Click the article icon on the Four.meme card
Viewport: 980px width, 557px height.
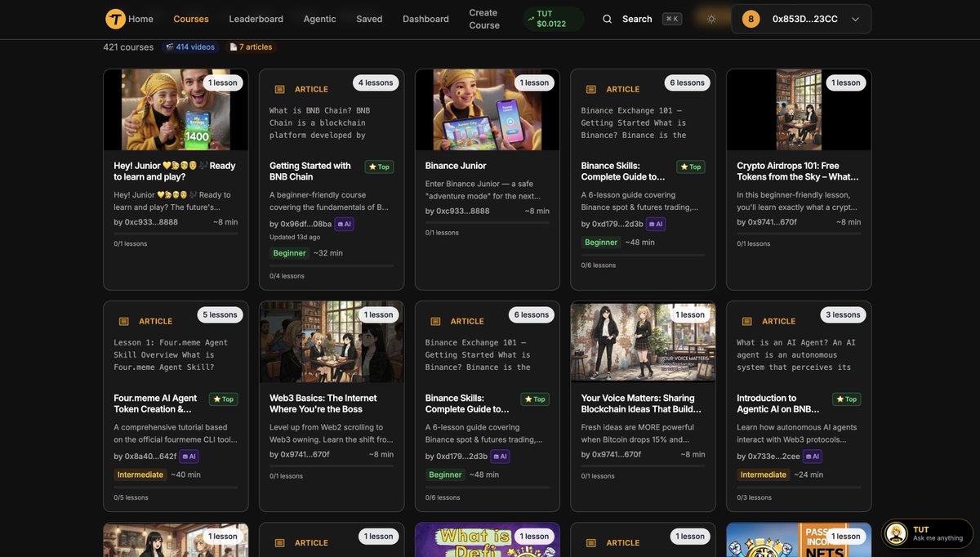tap(124, 321)
